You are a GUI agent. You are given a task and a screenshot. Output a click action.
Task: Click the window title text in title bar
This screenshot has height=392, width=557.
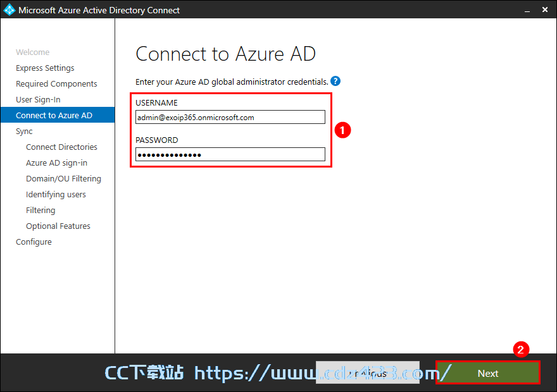click(x=99, y=10)
